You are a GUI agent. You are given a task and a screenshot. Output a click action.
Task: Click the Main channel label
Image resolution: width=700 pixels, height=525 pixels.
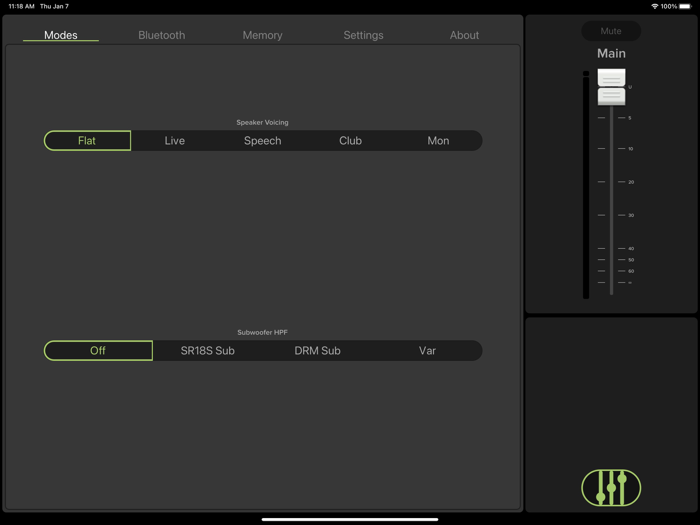(611, 54)
